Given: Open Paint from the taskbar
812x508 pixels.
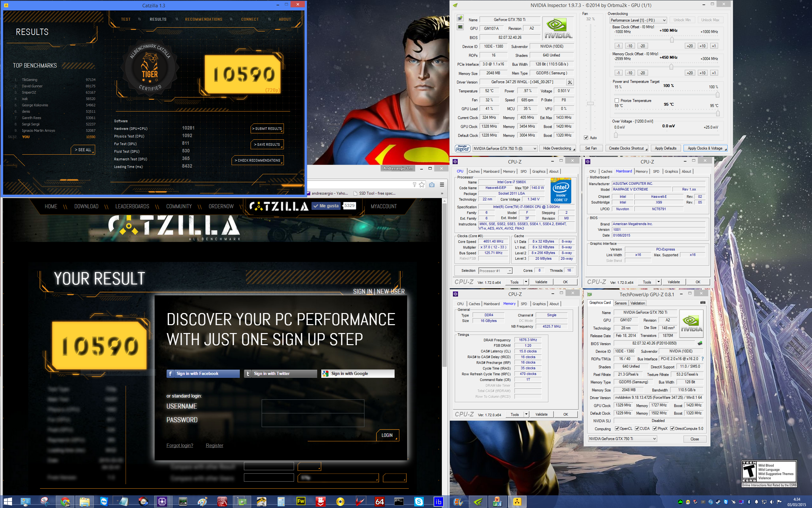Looking at the screenshot, I should coord(202,502).
